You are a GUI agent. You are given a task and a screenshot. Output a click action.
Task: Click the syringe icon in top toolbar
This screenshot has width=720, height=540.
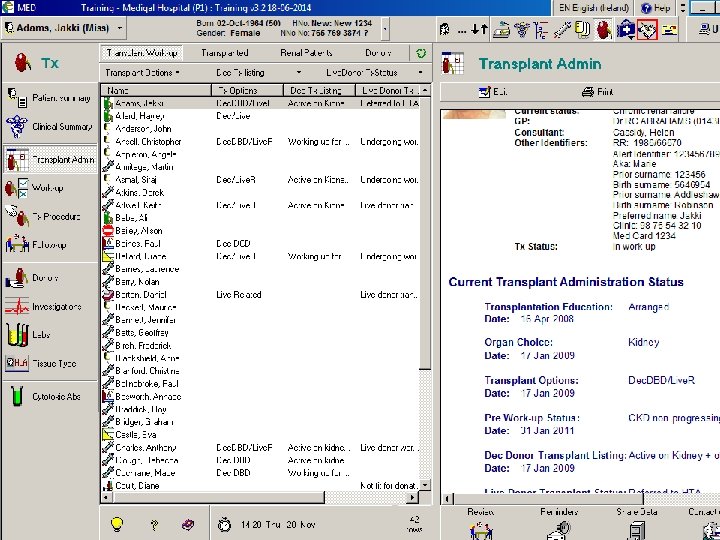coord(563,30)
